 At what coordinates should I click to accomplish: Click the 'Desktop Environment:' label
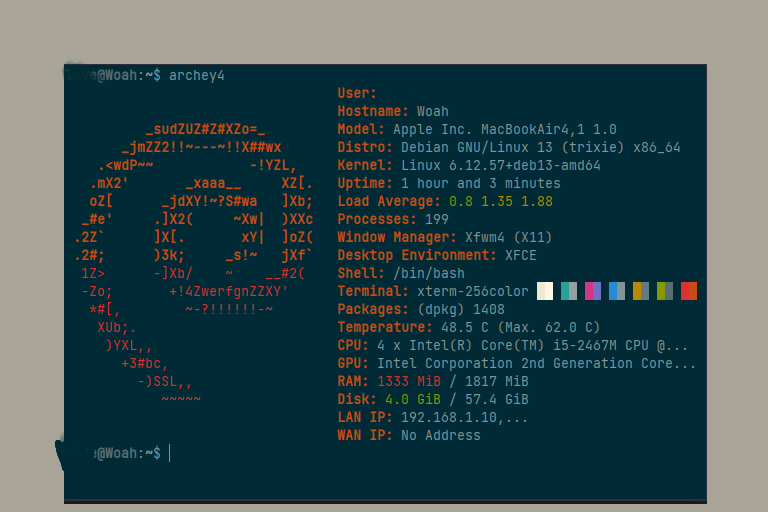click(417, 255)
